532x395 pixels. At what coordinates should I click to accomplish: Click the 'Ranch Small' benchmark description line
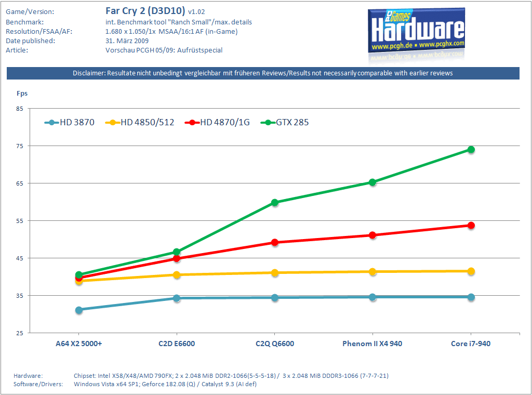[x=179, y=22]
